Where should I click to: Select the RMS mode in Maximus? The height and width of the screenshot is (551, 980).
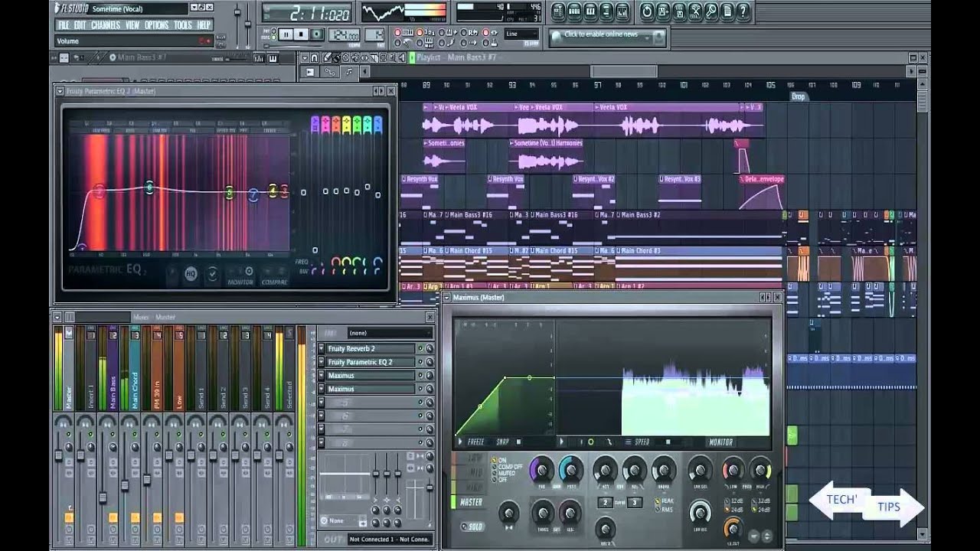click(x=662, y=508)
